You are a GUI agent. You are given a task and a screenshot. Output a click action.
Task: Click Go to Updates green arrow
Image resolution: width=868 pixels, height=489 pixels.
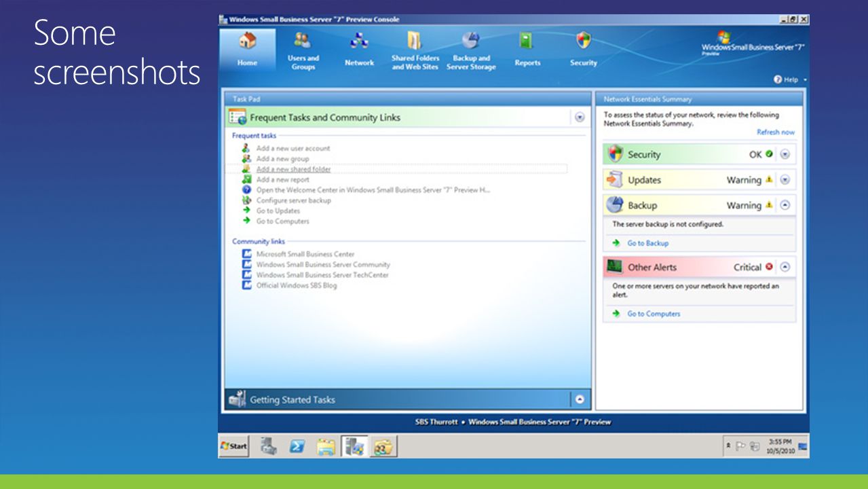click(246, 211)
